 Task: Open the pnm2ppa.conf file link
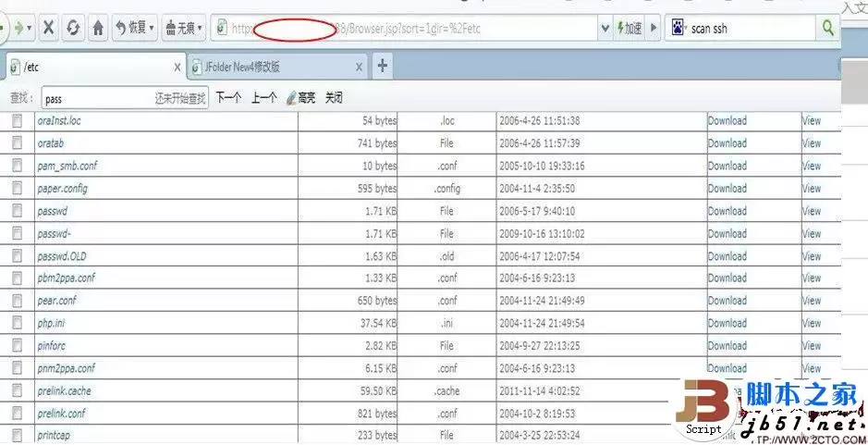pyautogui.click(x=67, y=368)
